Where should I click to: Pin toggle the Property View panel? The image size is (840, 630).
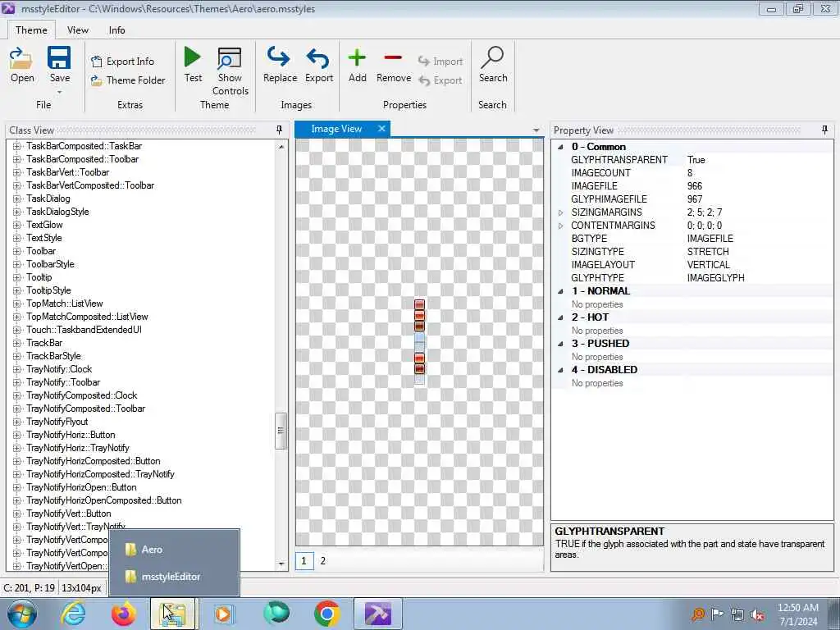(824, 130)
